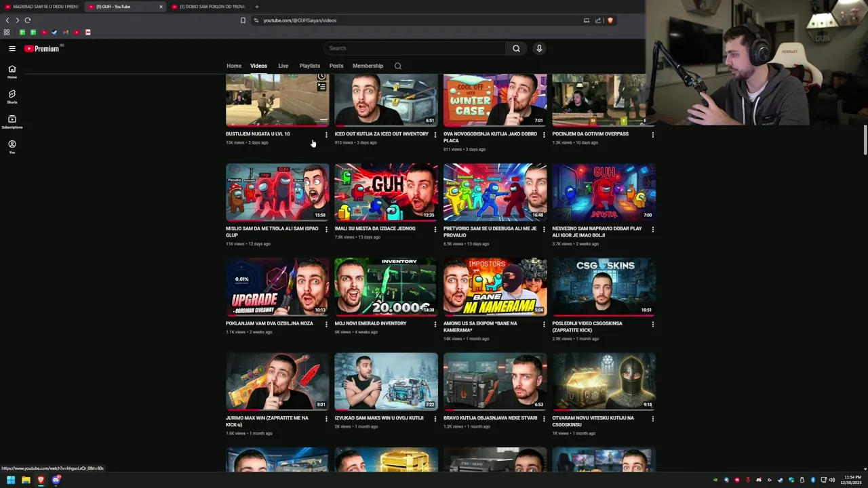This screenshot has height=488, width=868.
Task: Go back with browser back arrow
Action: pyautogui.click(x=7, y=20)
